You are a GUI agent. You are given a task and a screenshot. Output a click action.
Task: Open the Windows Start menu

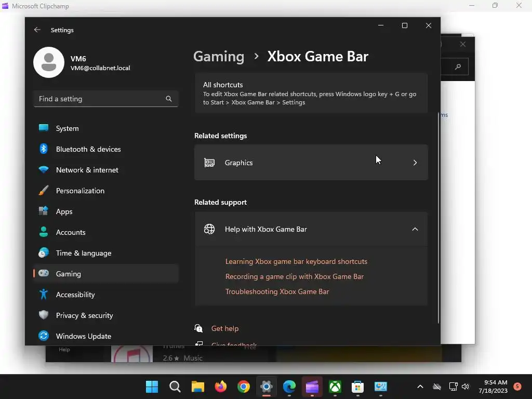coord(152,387)
